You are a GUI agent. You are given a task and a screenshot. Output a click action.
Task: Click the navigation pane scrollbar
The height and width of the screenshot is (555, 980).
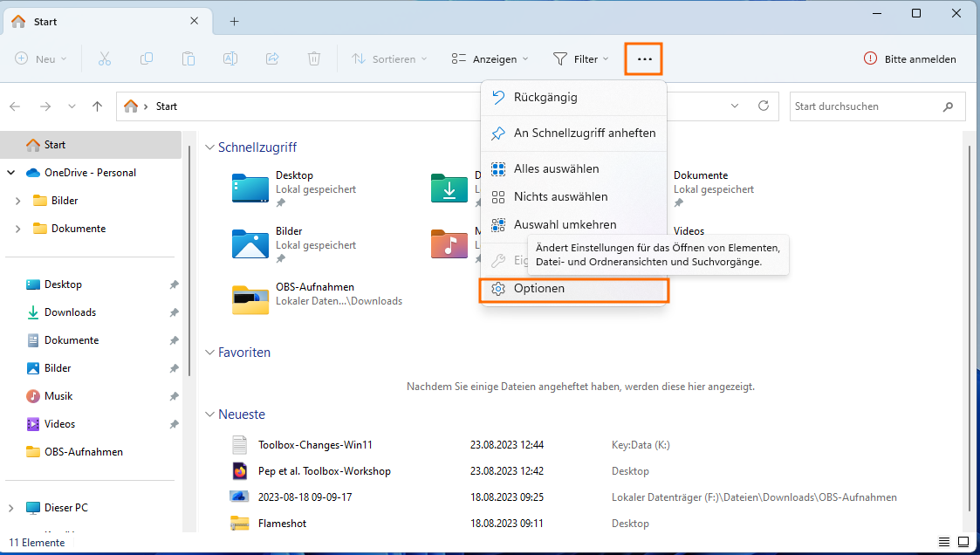tap(189, 259)
